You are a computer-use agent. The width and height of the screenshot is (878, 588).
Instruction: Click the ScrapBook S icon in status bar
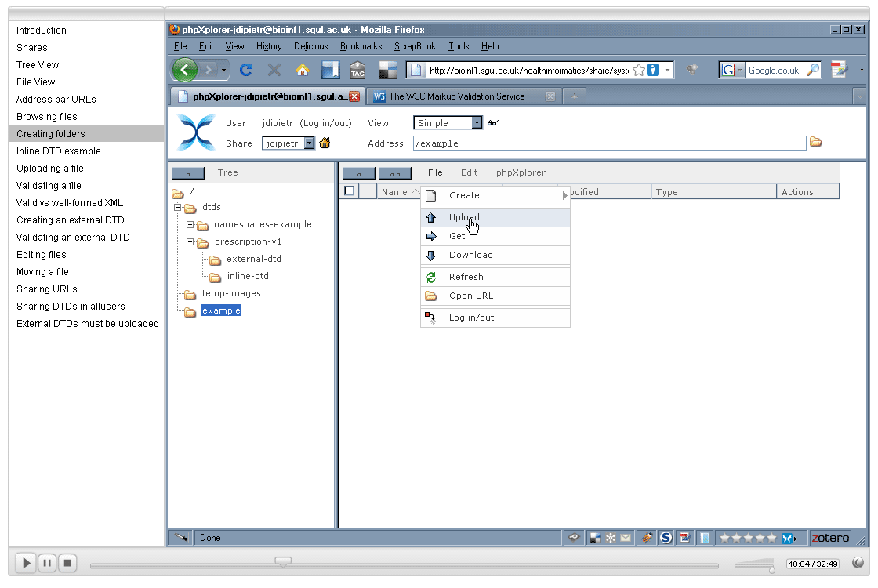[666, 538]
